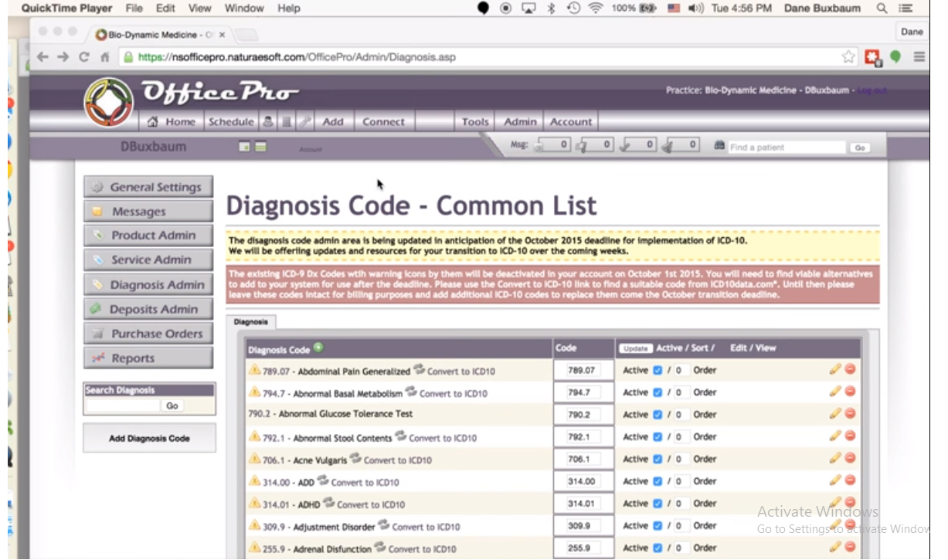Edit Abnormal Basal Metabolism with pencil icon
Screen dimensions: 948x560
coord(834,392)
